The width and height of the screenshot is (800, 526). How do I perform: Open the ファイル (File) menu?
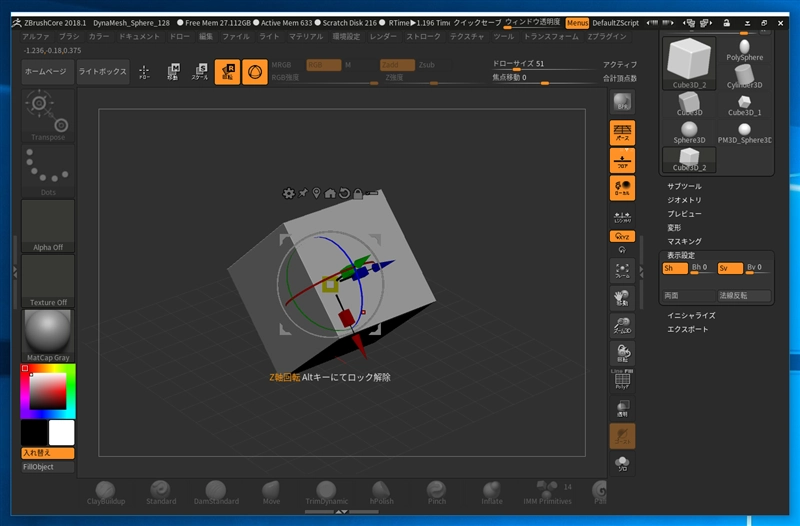click(x=236, y=37)
